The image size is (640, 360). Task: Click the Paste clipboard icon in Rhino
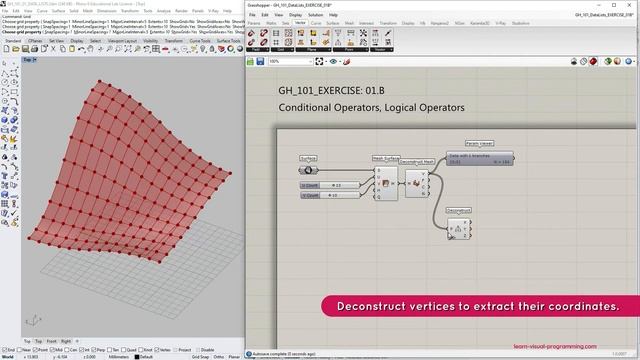[72, 49]
